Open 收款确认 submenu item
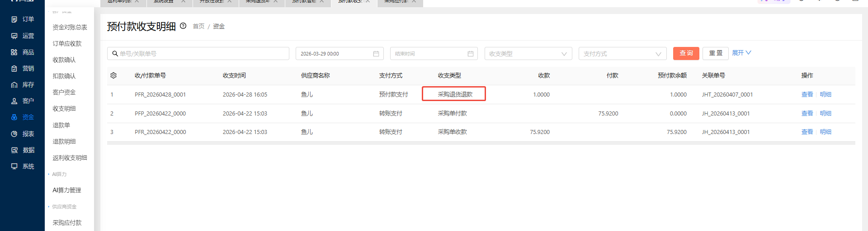Image resolution: width=868 pixels, height=231 pixels. click(64, 60)
